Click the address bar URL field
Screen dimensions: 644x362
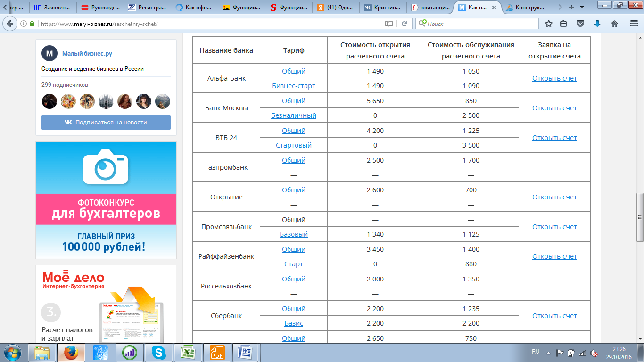point(210,24)
